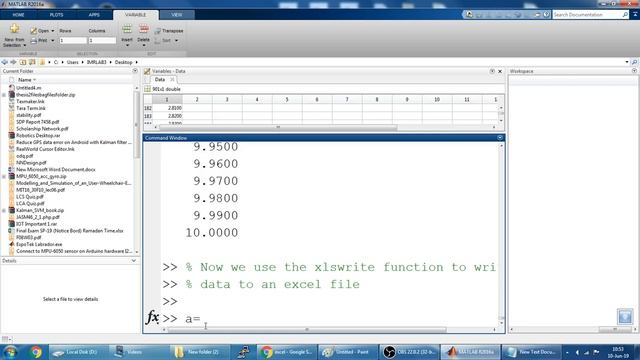The width and height of the screenshot is (640, 360).
Task: Close the Data variable tab
Action: [172, 80]
